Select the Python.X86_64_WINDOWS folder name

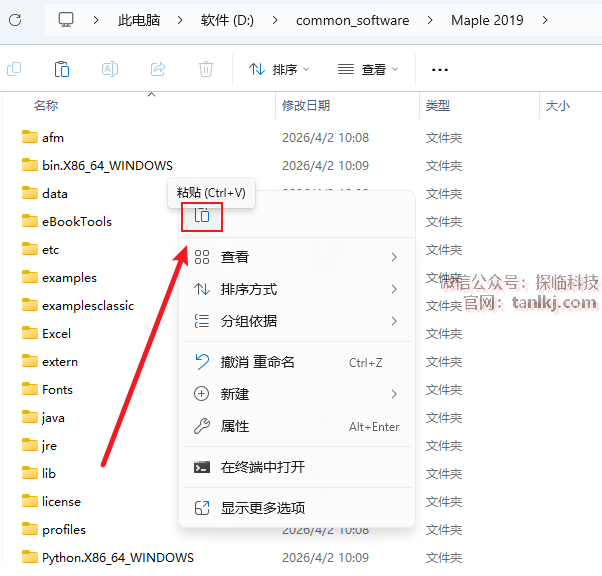tap(118, 558)
